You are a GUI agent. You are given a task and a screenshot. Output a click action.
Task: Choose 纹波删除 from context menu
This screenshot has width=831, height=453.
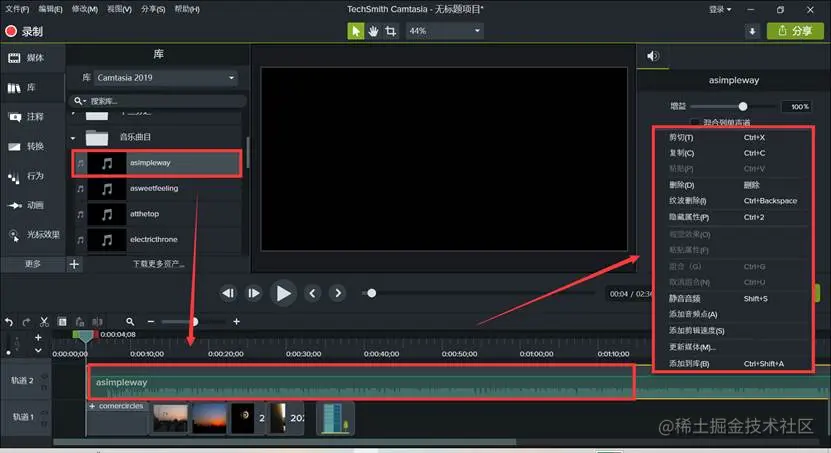pyautogui.click(x=732, y=201)
